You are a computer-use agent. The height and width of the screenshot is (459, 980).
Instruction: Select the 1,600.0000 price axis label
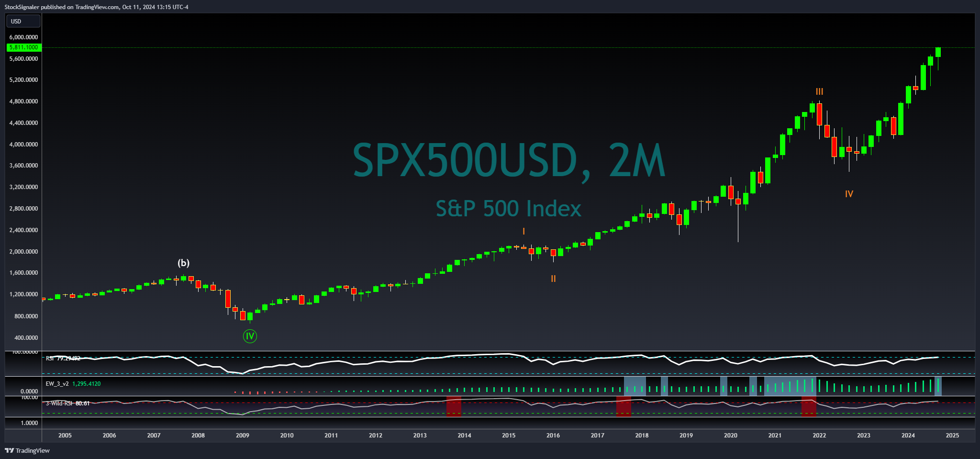(x=23, y=273)
